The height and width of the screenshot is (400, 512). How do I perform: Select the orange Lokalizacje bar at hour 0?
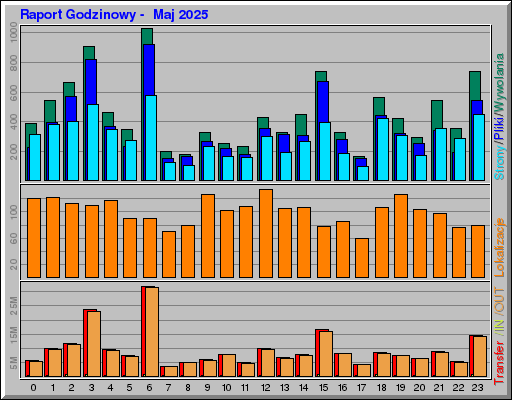coord(34,238)
